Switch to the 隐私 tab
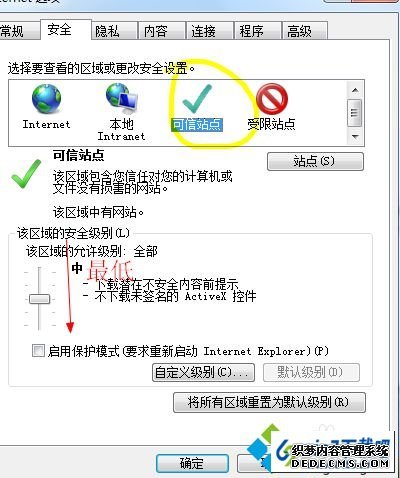This screenshot has width=400, height=478. pos(114,31)
